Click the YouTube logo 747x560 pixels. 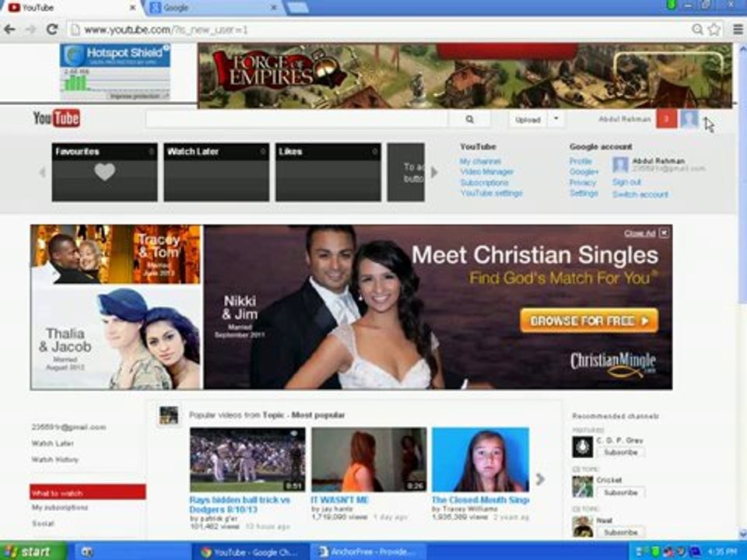click(x=56, y=118)
